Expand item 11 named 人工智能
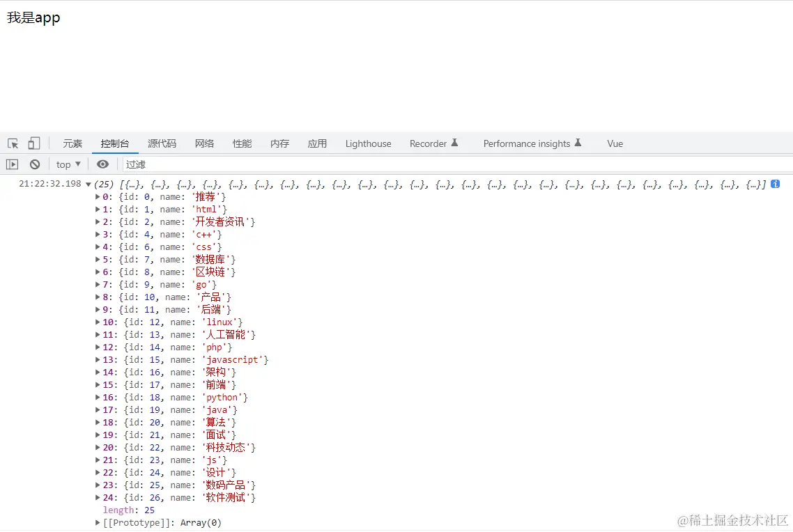 coord(98,334)
